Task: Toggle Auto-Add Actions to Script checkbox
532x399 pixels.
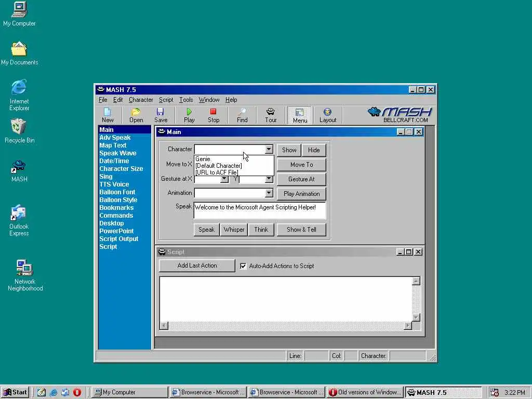Action: coord(243,266)
